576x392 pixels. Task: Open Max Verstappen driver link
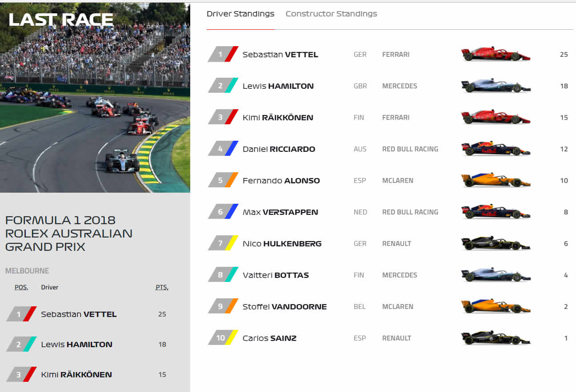click(280, 212)
